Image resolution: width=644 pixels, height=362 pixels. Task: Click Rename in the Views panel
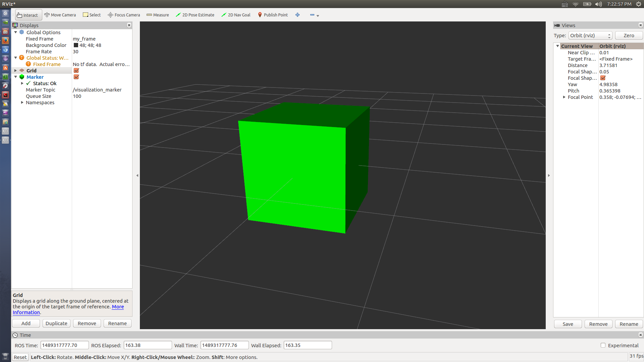629,324
